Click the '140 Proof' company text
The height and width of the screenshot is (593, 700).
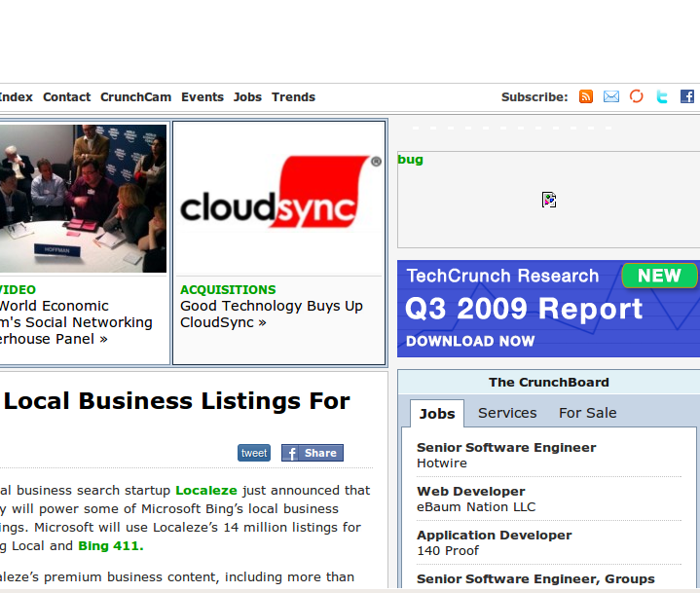pyautogui.click(x=448, y=550)
